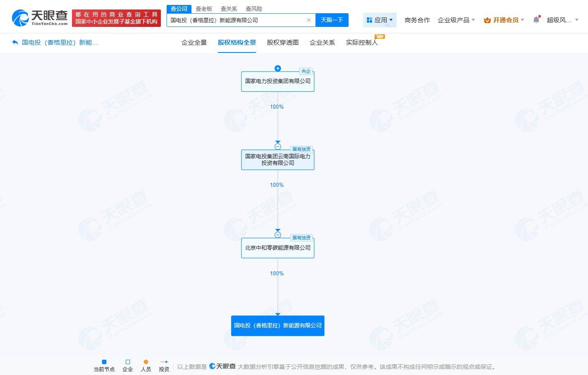
Task: Select the 国电投（香格里拉）新能源有限公司 current node
Action: click(x=278, y=326)
